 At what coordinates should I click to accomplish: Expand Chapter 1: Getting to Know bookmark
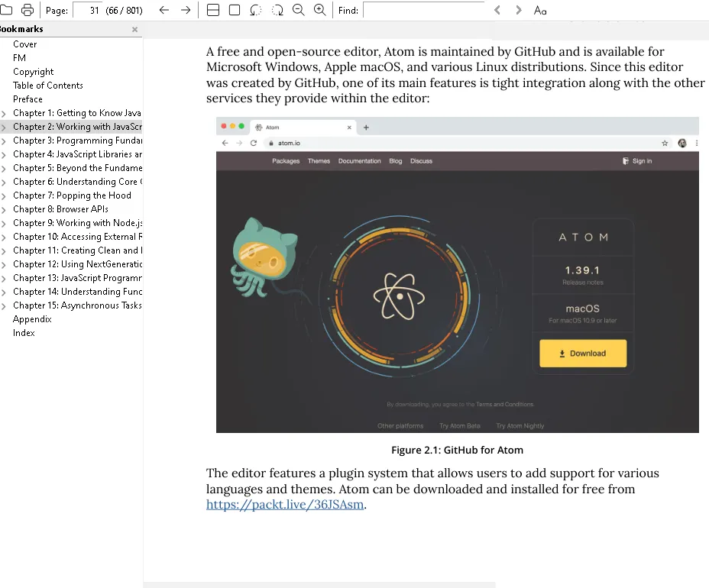point(5,114)
